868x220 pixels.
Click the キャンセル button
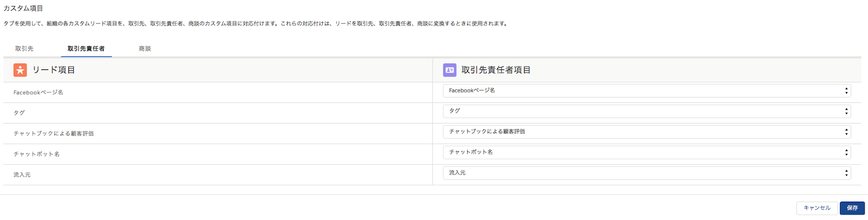816,208
